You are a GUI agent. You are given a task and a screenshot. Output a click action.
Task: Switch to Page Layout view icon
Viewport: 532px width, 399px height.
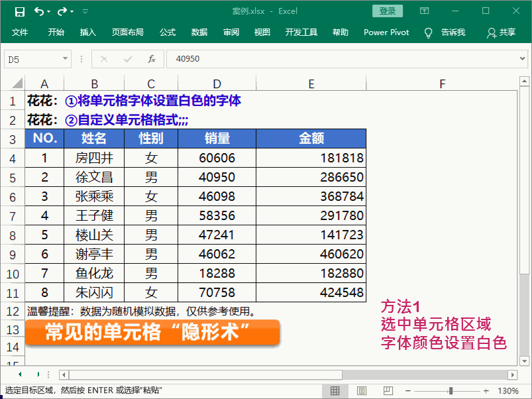(x=362, y=391)
